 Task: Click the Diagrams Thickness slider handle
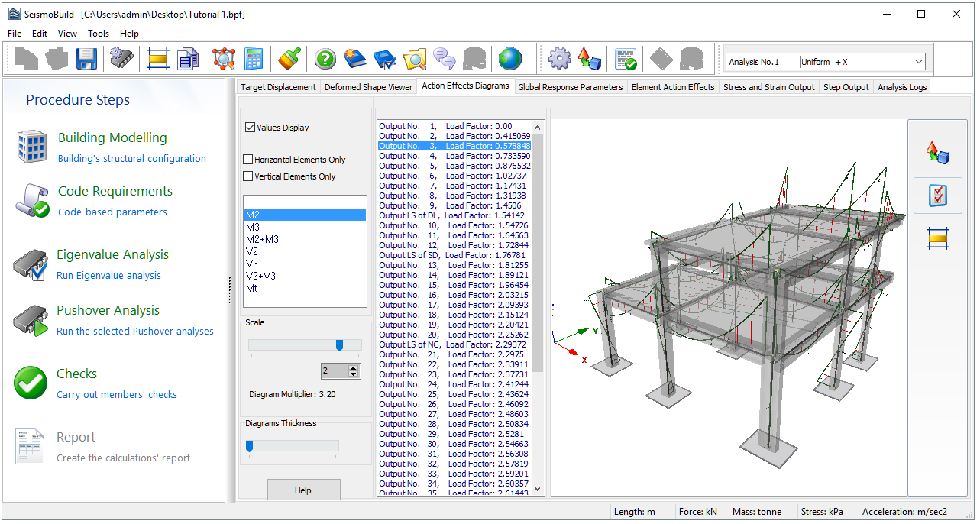pyautogui.click(x=249, y=446)
